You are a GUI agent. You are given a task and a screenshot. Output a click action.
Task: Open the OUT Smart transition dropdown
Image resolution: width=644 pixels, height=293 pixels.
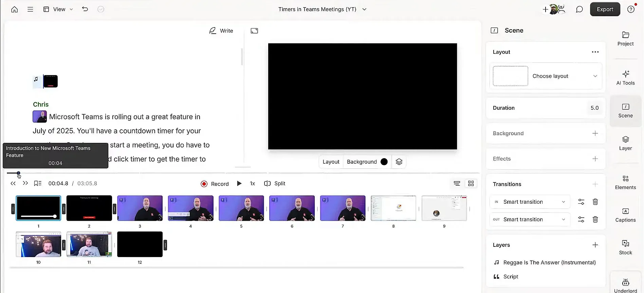click(x=530, y=219)
